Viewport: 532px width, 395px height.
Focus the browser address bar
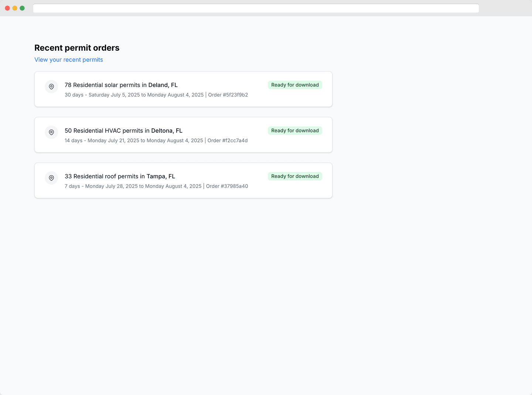[x=256, y=8]
